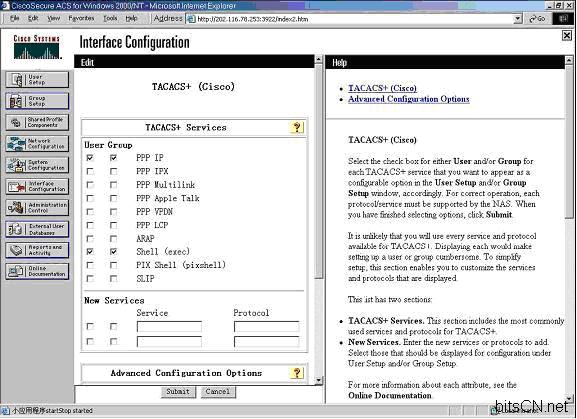Click the PPP Multilink service label
Screen dimensions: 577x419
click(x=166, y=185)
